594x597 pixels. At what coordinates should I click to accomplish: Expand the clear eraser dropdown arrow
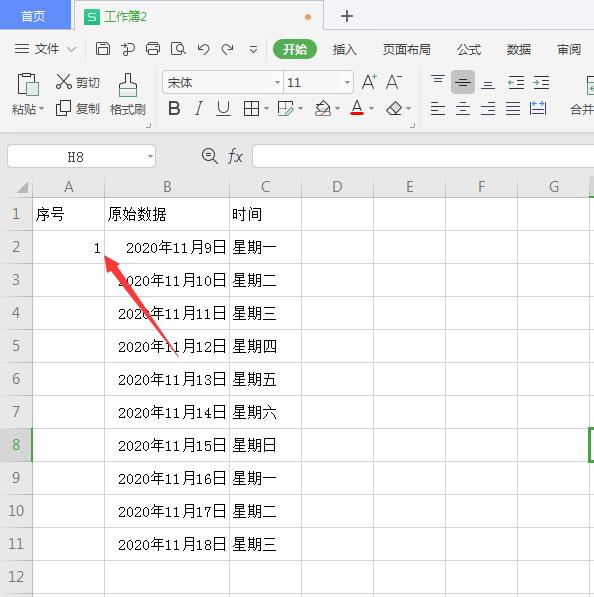point(409,109)
